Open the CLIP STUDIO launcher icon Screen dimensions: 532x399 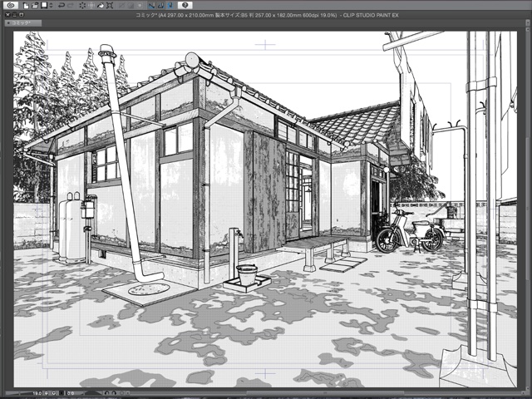[11, 5]
